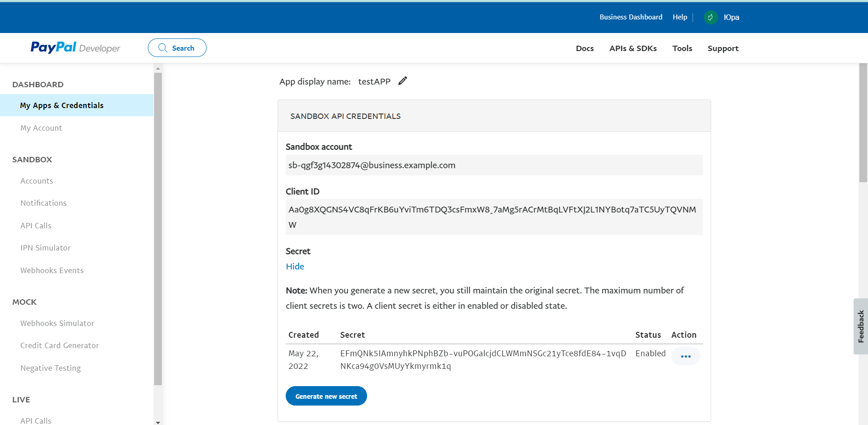Click the sidebar scrollbar thumb
Screen dimensions: 868x425
158,229
